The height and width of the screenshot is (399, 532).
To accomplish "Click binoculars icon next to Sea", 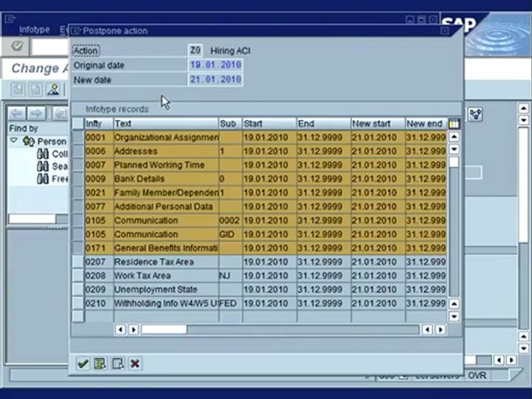I will point(43,166).
